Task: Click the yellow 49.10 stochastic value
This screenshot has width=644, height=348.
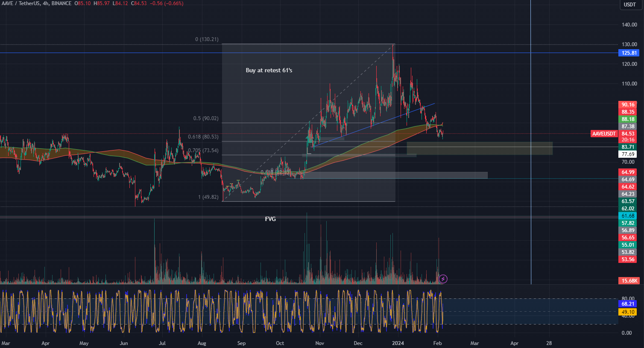Action: (x=628, y=312)
